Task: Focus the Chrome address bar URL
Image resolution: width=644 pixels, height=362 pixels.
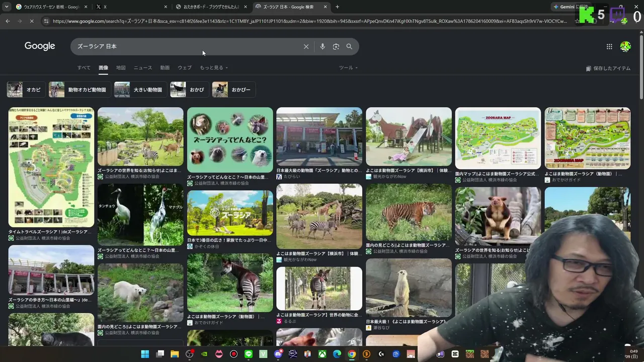Action: pyautogui.click(x=309, y=21)
